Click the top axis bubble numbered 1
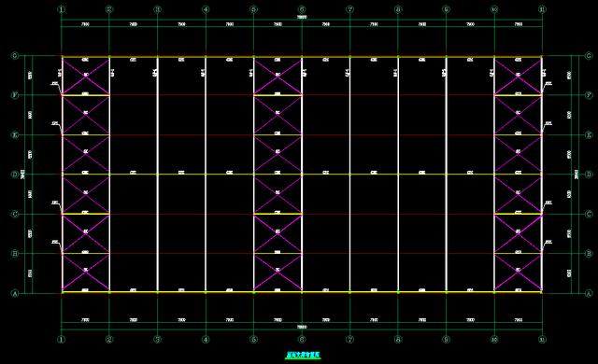Screen dimensions: 598x364 pyautogui.click(x=62, y=9)
